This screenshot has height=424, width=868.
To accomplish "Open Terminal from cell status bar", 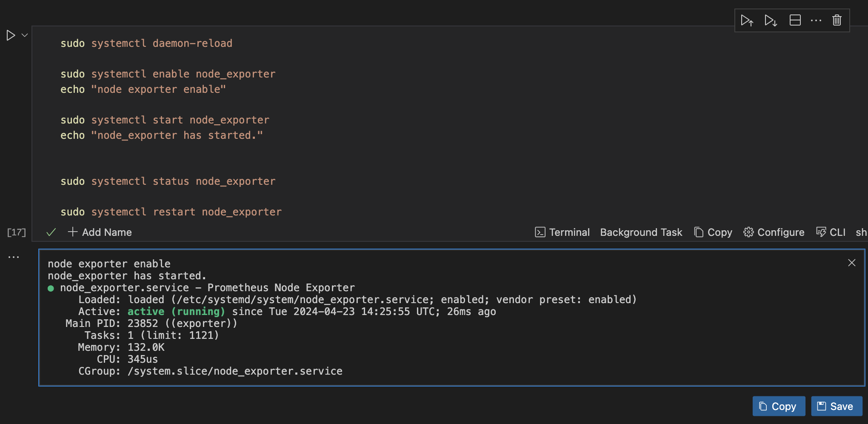I will tap(562, 232).
